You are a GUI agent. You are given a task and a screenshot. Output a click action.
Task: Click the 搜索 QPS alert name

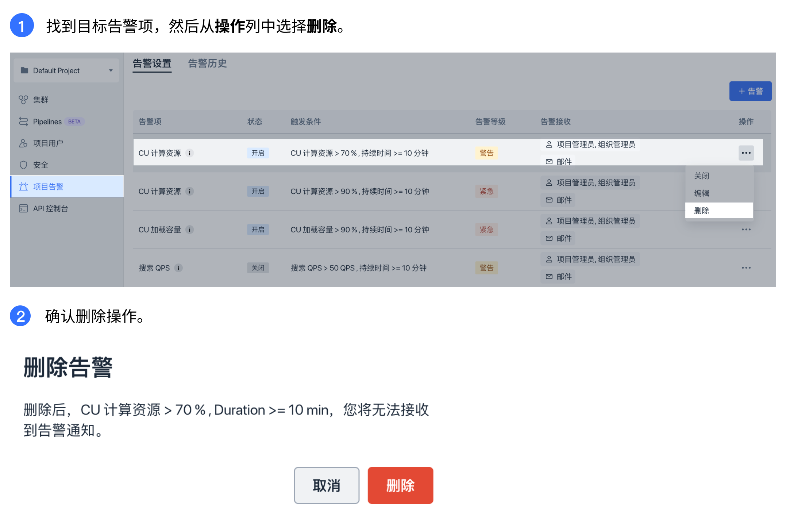pyautogui.click(x=154, y=268)
